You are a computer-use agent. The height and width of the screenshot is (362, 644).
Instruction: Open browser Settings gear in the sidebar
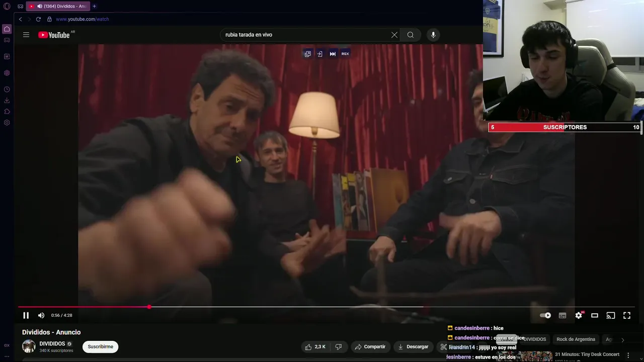point(7,123)
